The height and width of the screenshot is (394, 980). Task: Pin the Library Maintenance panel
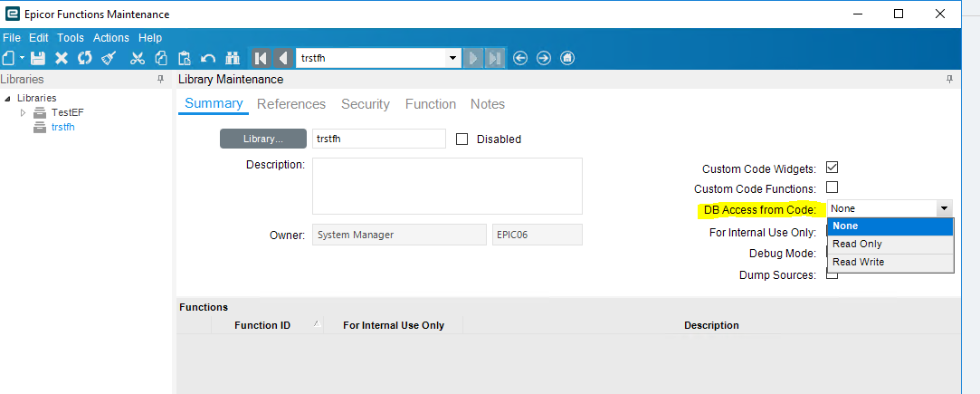[x=949, y=80]
